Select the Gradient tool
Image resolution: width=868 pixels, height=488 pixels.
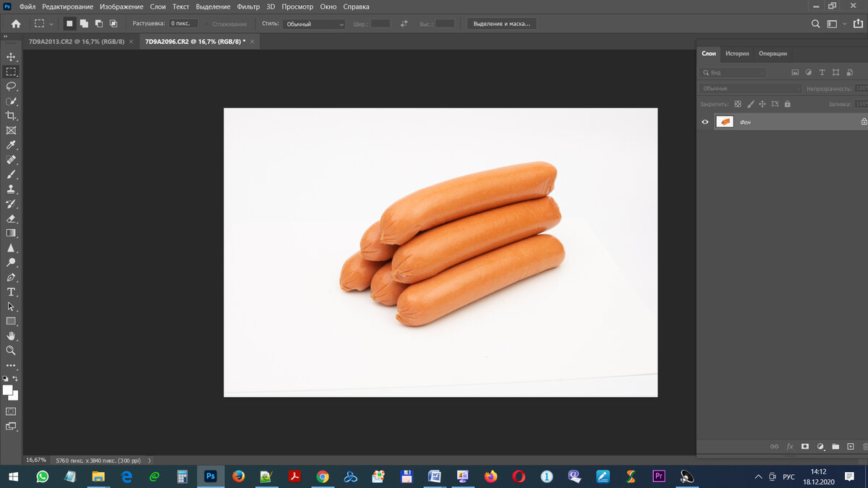11,233
